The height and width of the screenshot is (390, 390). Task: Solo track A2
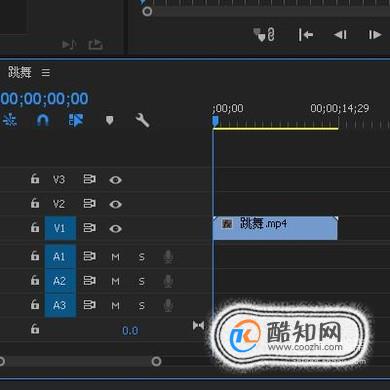point(142,281)
